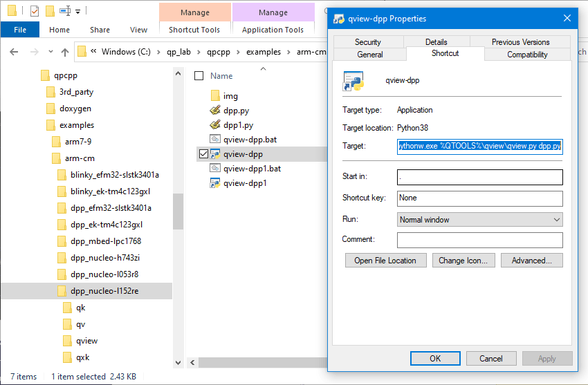
Task: Uncheck the qview-dpp item checkbox
Action: [203, 154]
